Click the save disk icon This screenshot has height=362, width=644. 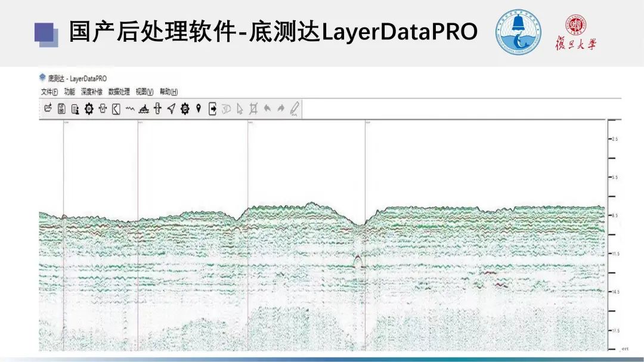pos(61,109)
